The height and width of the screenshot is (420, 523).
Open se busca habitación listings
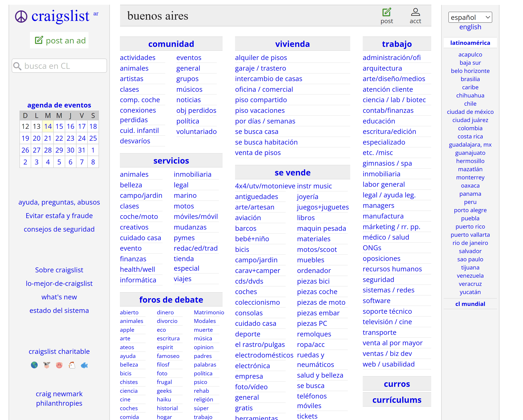click(266, 142)
